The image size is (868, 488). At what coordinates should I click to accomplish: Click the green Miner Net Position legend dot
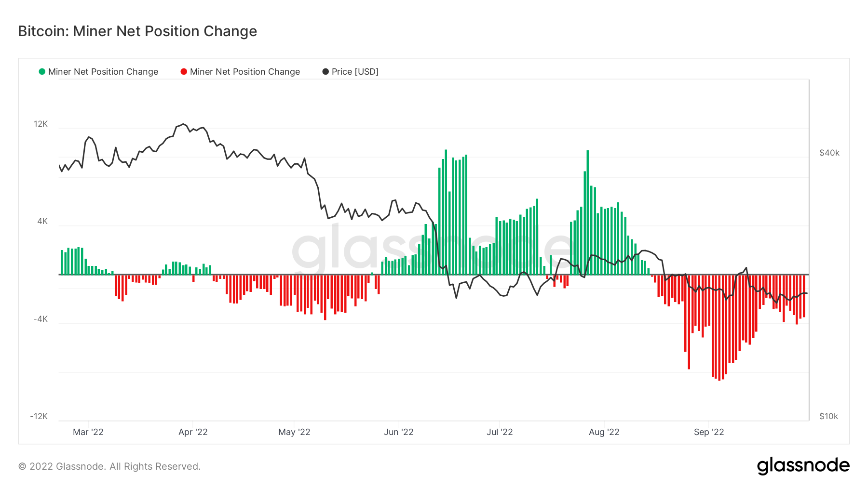42,72
